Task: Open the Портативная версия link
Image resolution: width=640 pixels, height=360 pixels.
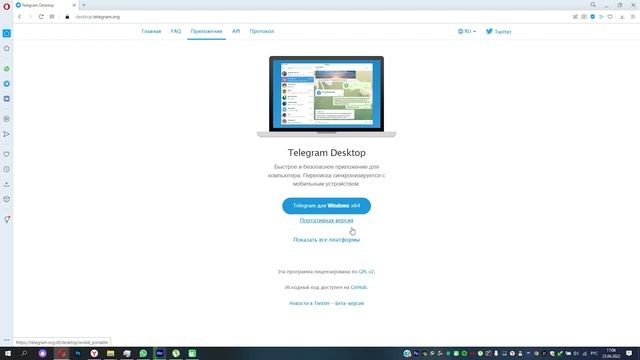Action: pyautogui.click(x=327, y=220)
